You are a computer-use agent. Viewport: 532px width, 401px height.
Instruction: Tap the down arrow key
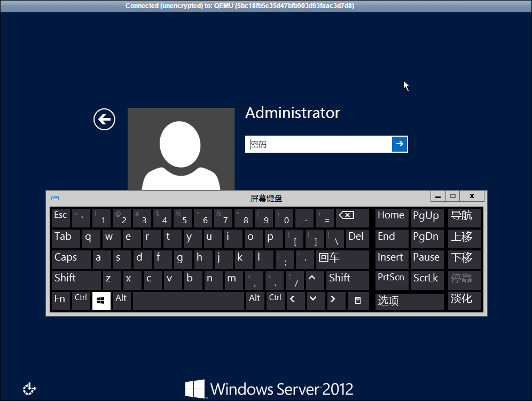[316, 301]
